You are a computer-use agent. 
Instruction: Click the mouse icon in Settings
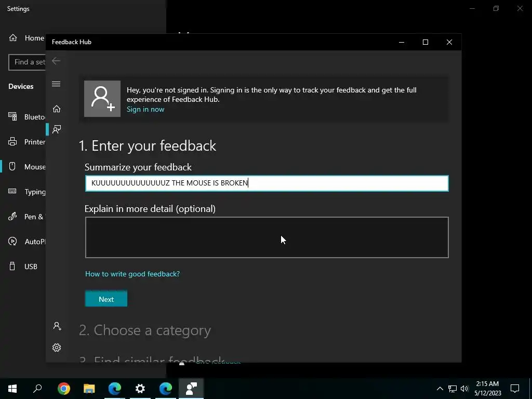click(12, 166)
